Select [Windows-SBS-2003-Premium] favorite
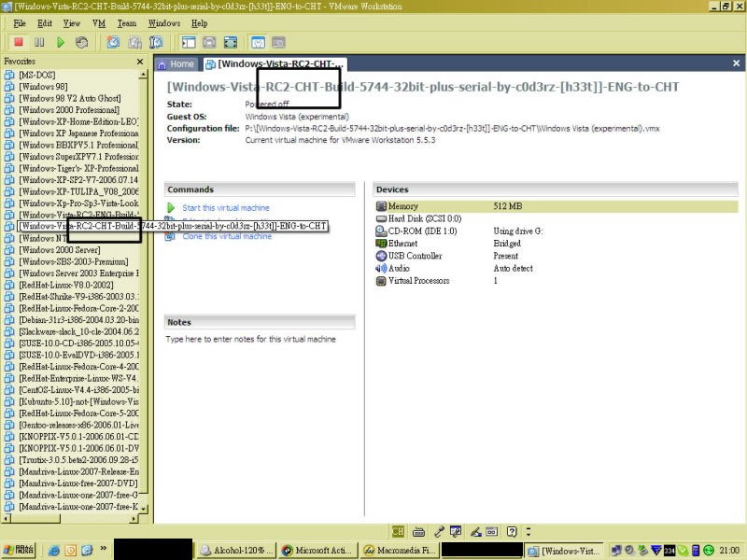This screenshot has height=560, width=747. coord(74,261)
